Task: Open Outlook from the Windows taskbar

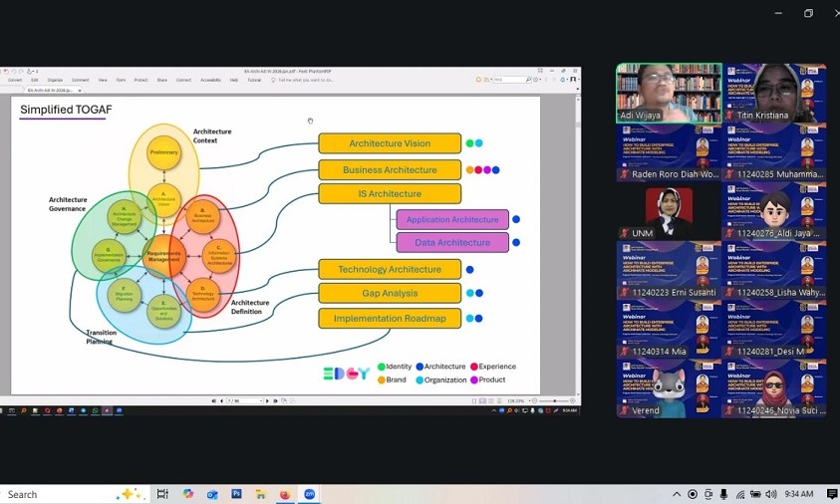Action: [x=212, y=494]
